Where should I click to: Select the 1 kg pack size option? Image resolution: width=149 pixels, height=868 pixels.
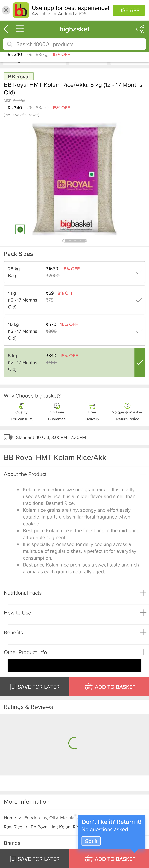pos(74,300)
